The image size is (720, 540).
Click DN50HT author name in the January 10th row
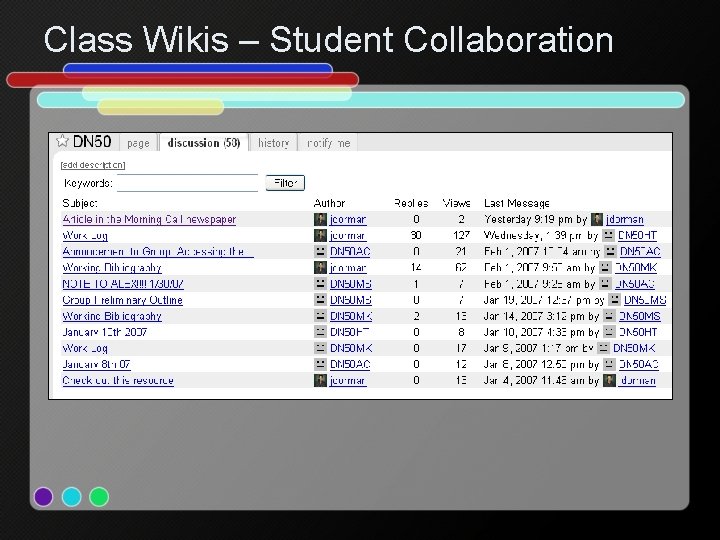tap(349, 332)
